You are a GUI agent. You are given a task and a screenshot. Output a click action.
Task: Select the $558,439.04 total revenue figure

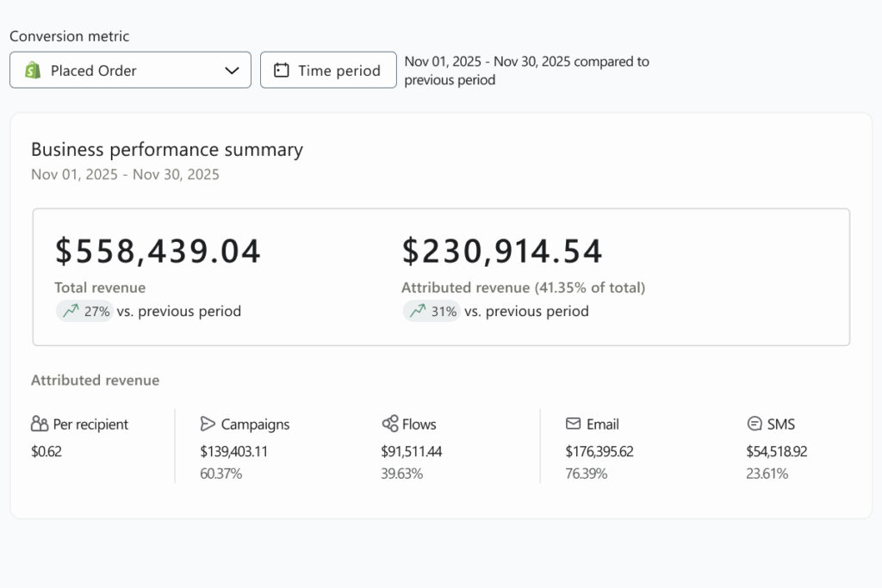[158, 251]
